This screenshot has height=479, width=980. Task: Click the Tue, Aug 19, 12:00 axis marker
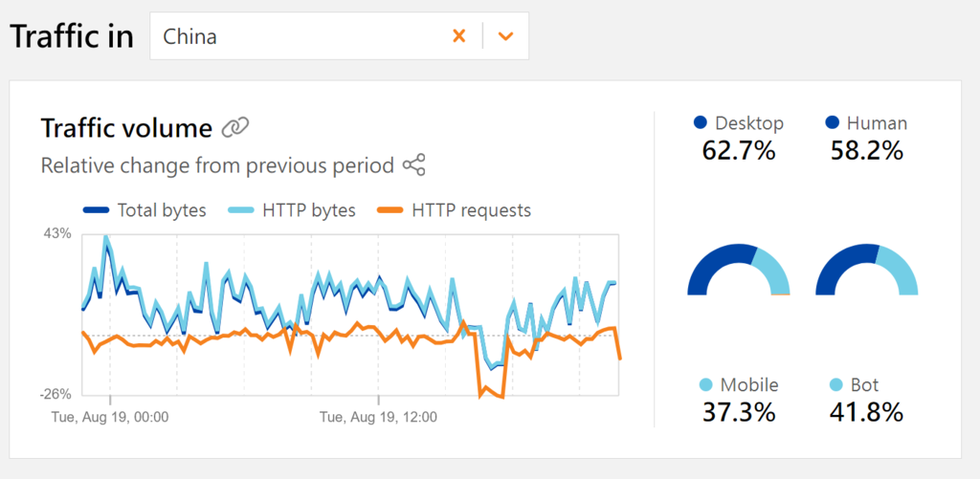[377, 417]
